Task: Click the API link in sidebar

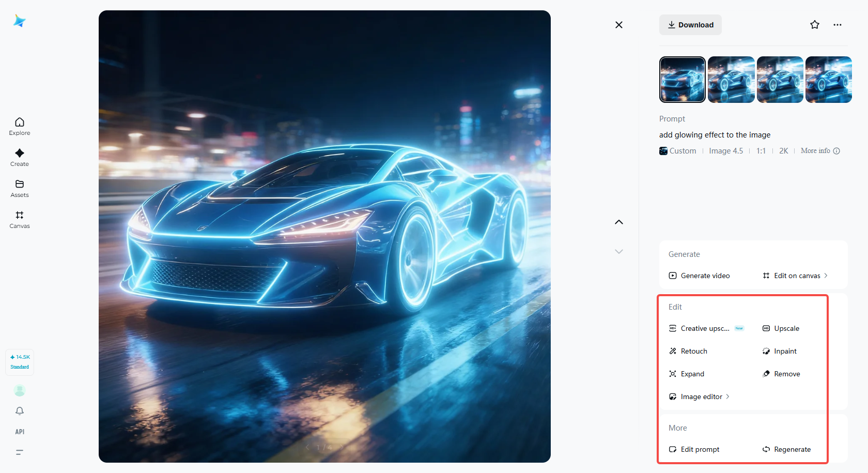Action: coord(20,432)
